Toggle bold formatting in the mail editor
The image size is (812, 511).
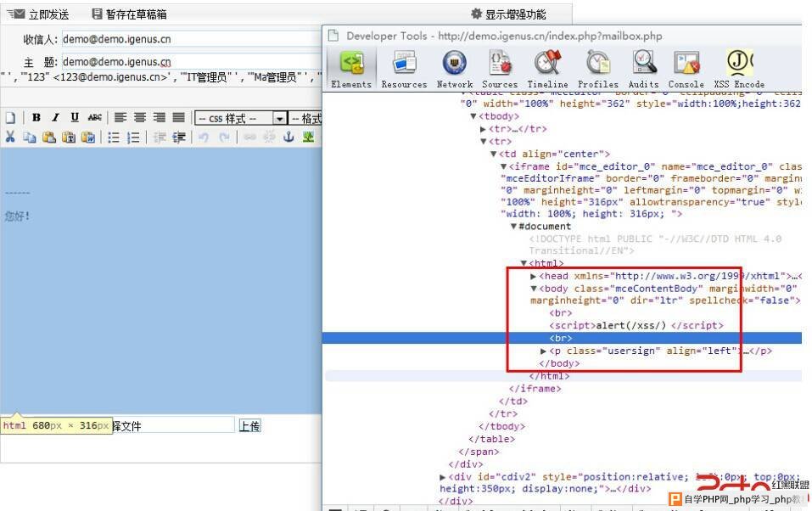[36, 118]
